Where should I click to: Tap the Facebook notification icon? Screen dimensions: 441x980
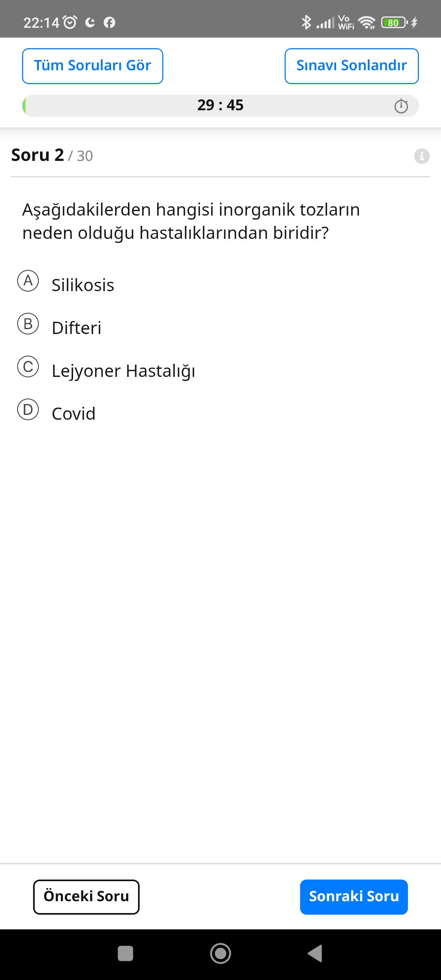(109, 22)
